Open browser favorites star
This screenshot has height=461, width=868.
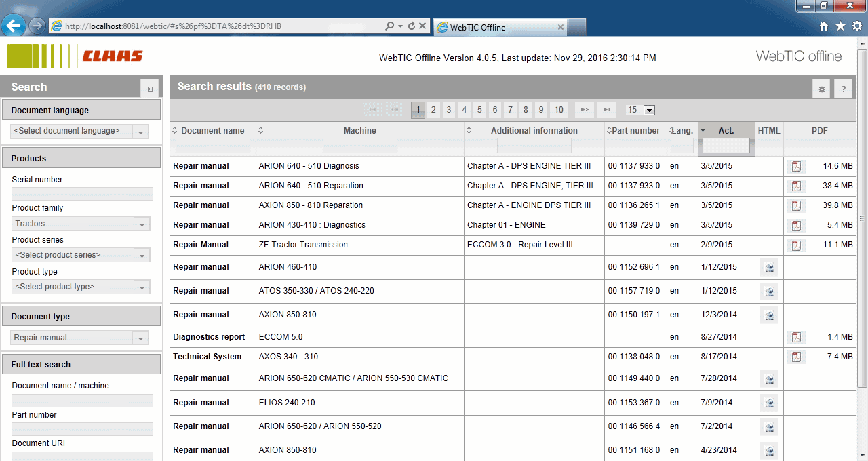tap(840, 26)
